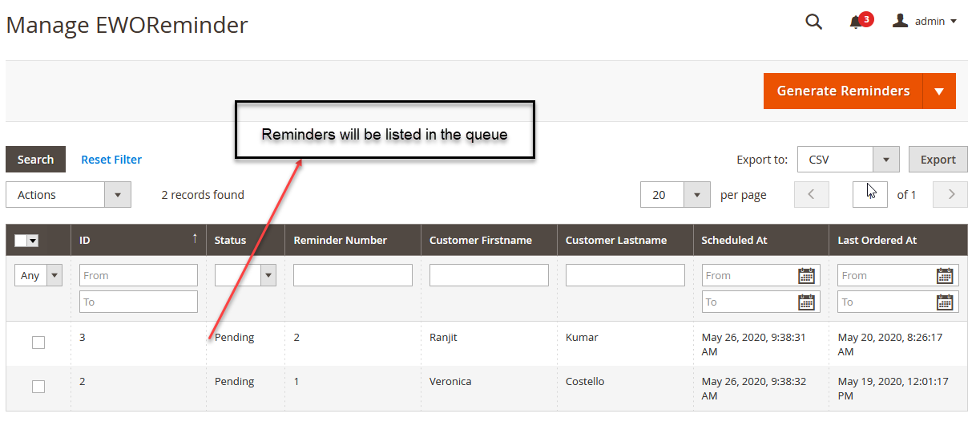980x442 pixels.
Task: Open the Any filter dropdown
Action: click(38, 275)
